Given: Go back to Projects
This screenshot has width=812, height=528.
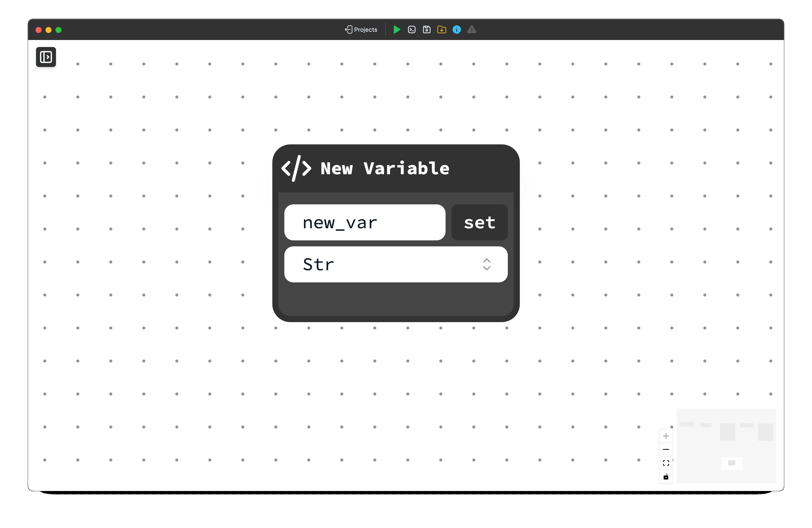Looking at the screenshot, I should pos(361,30).
